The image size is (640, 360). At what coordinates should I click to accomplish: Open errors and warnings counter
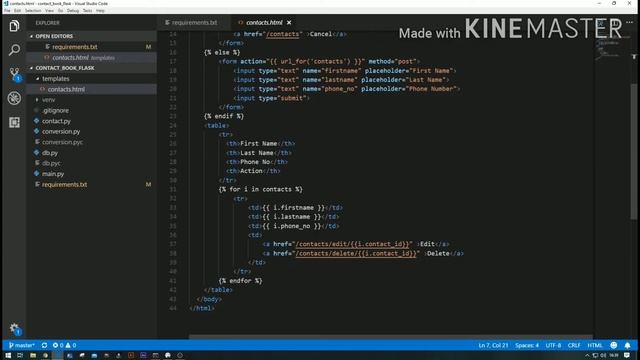tap(64, 345)
